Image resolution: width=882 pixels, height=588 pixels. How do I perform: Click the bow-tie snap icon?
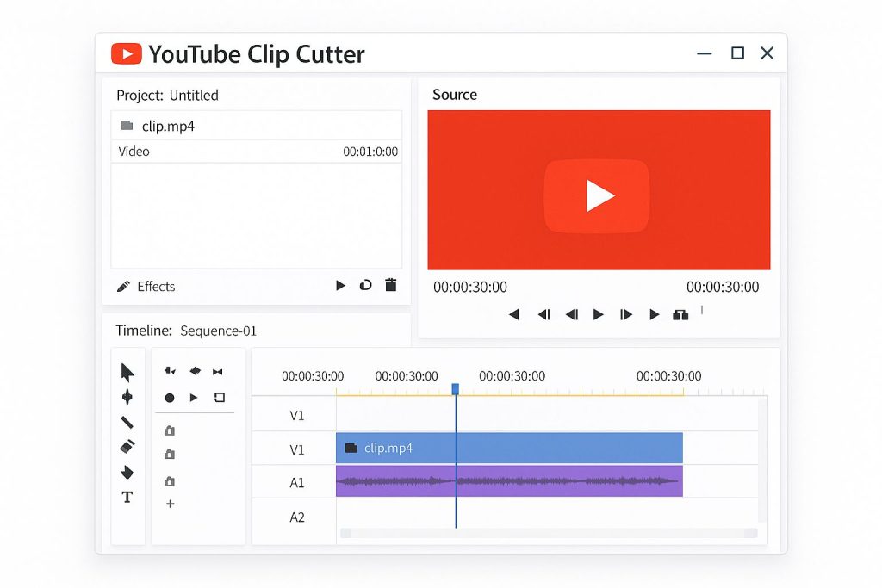218,372
